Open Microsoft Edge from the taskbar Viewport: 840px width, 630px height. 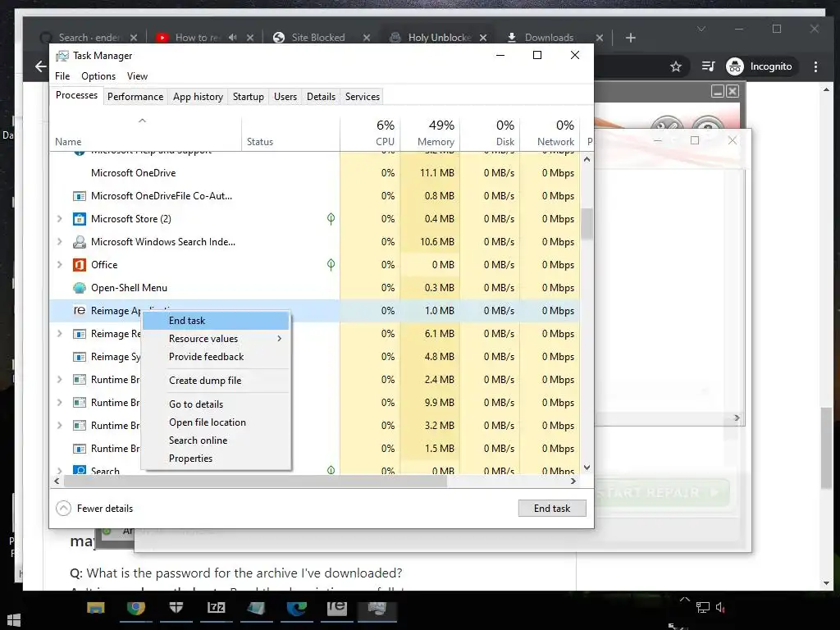pos(297,608)
